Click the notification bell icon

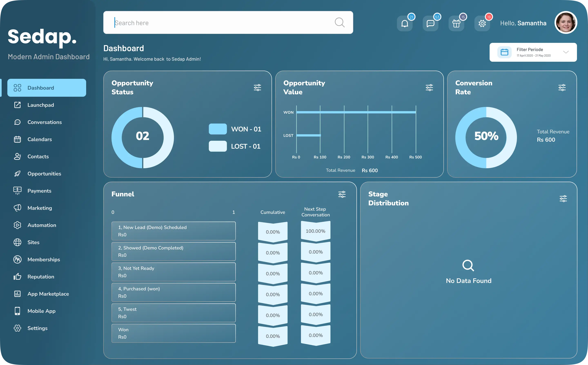pyautogui.click(x=404, y=23)
